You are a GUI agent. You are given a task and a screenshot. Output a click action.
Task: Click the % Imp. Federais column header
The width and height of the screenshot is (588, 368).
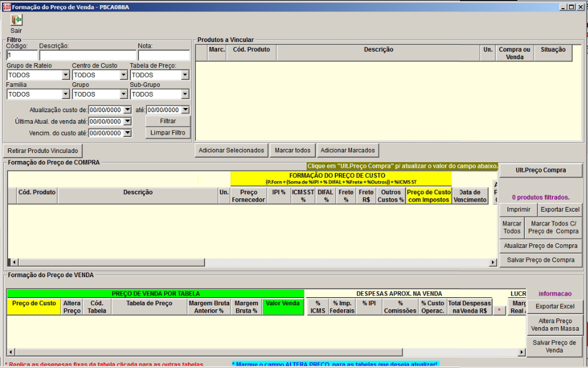coord(342,307)
